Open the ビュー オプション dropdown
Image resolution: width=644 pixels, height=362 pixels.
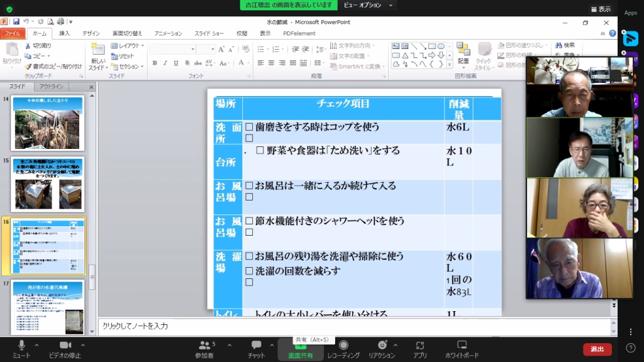click(367, 5)
